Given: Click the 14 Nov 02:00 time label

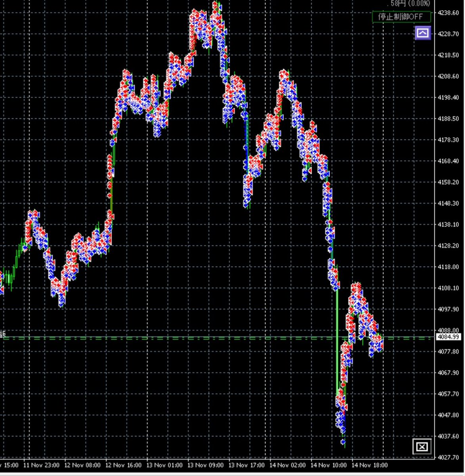Looking at the screenshot, I should [287, 465].
